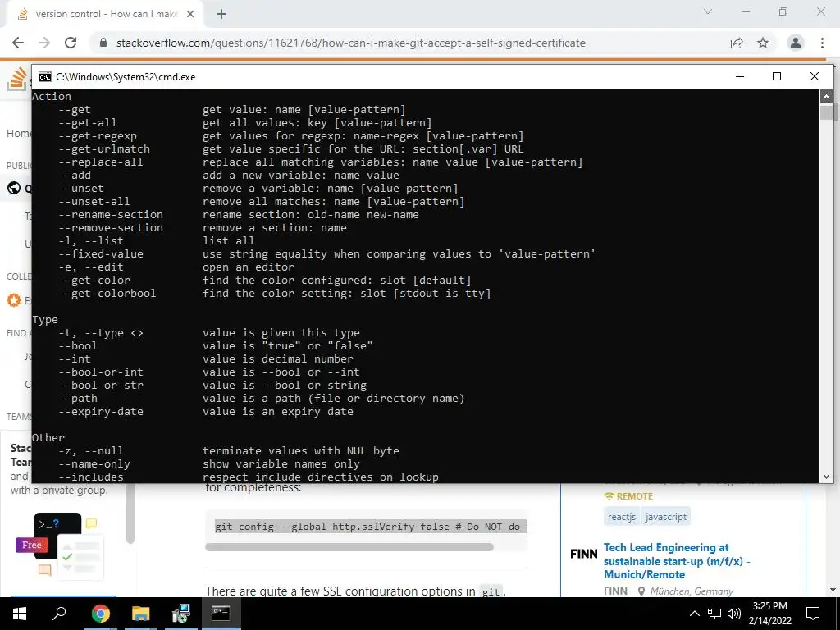Bookmark this page with the star icon
Viewport: 840px width, 630px height.
click(x=763, y=43)
